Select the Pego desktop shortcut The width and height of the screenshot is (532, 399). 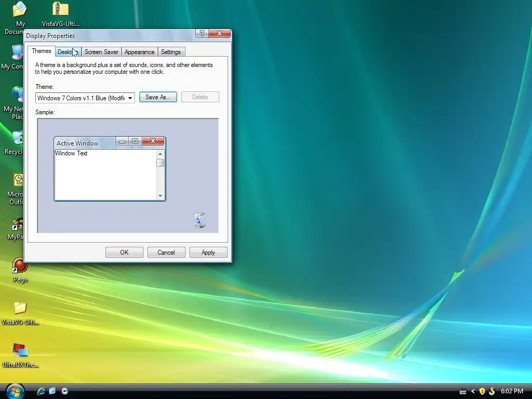tap(20, 270)
